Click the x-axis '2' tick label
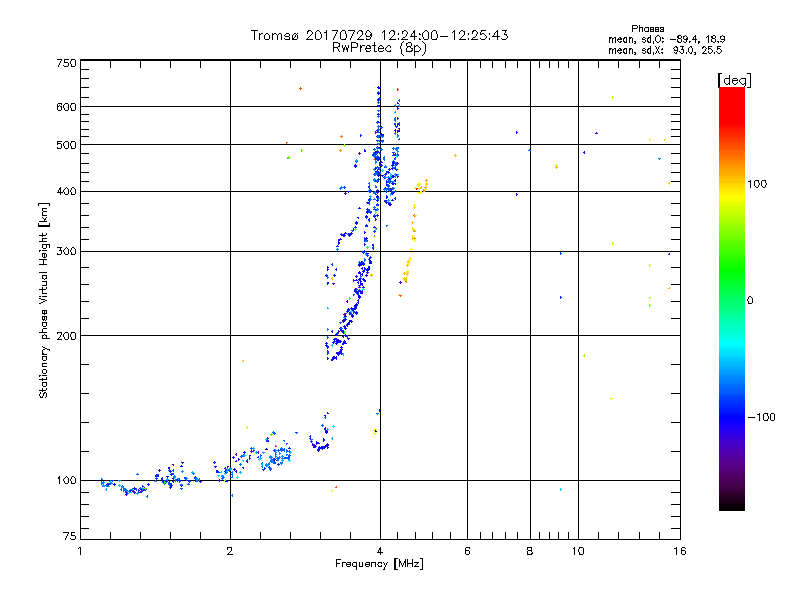The height and width of the screenshot is (600, 800). pos(230,551)
